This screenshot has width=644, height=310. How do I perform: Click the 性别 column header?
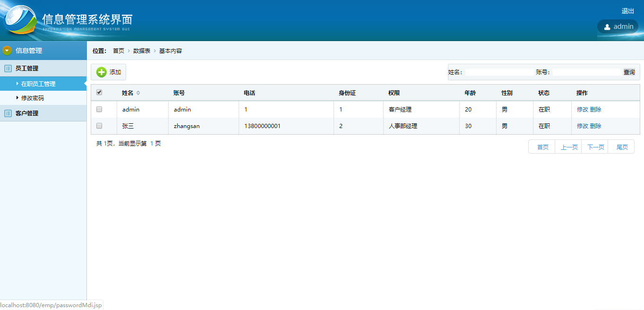tap(507, 93)
